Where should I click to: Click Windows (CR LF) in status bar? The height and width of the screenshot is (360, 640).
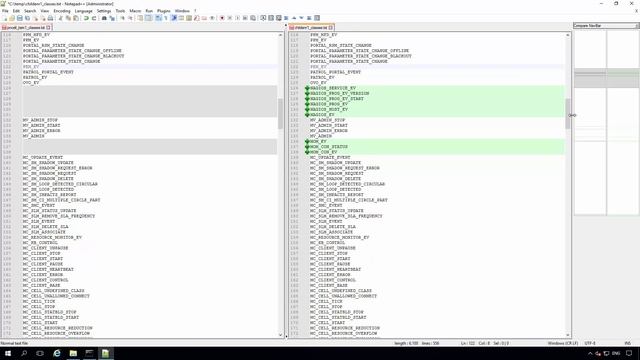562,343
